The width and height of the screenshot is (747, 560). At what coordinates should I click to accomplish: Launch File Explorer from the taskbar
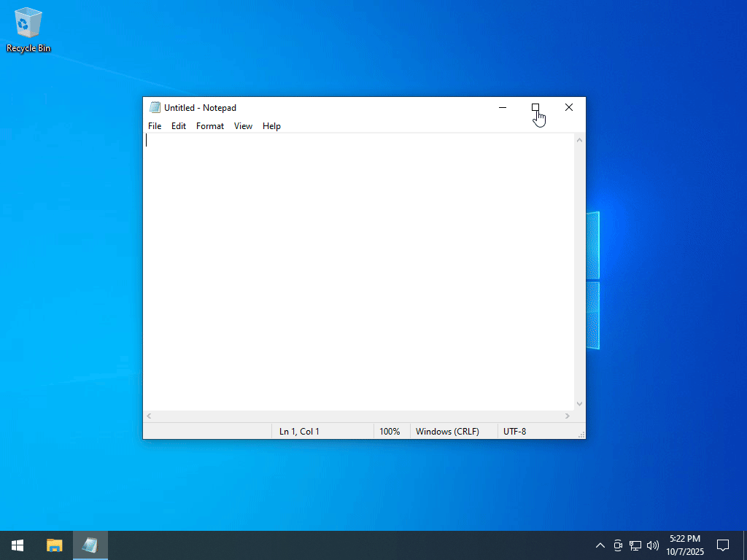point(55,545)
